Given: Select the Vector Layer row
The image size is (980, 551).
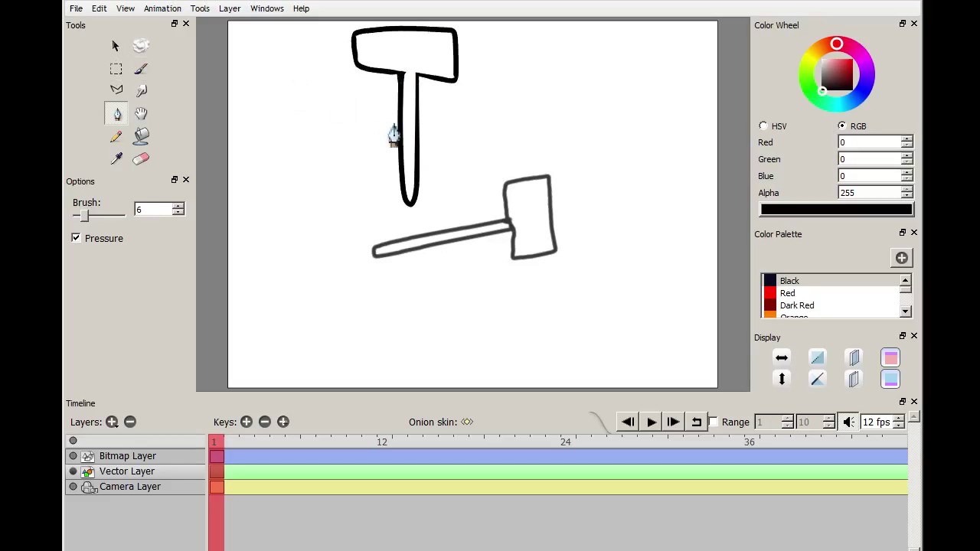Looking at the screenshot, I should pyautogui.click(x=136, y=471).
